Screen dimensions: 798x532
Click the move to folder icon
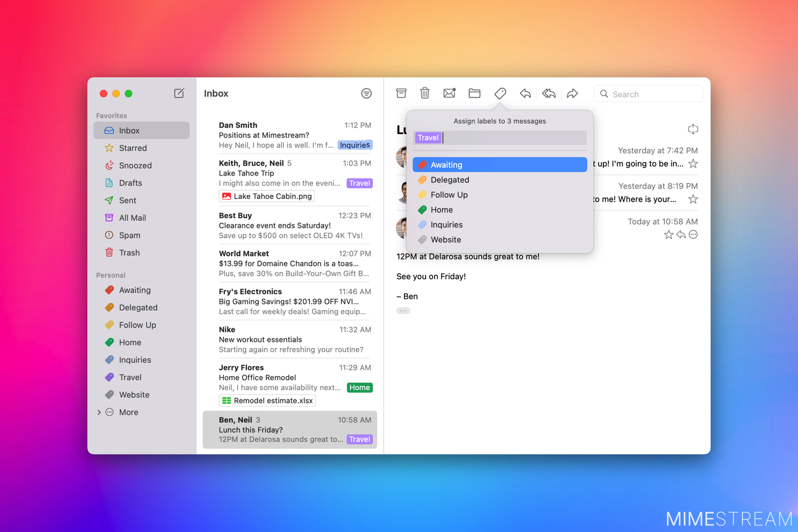pyautogui.click(x=475, y=94)
